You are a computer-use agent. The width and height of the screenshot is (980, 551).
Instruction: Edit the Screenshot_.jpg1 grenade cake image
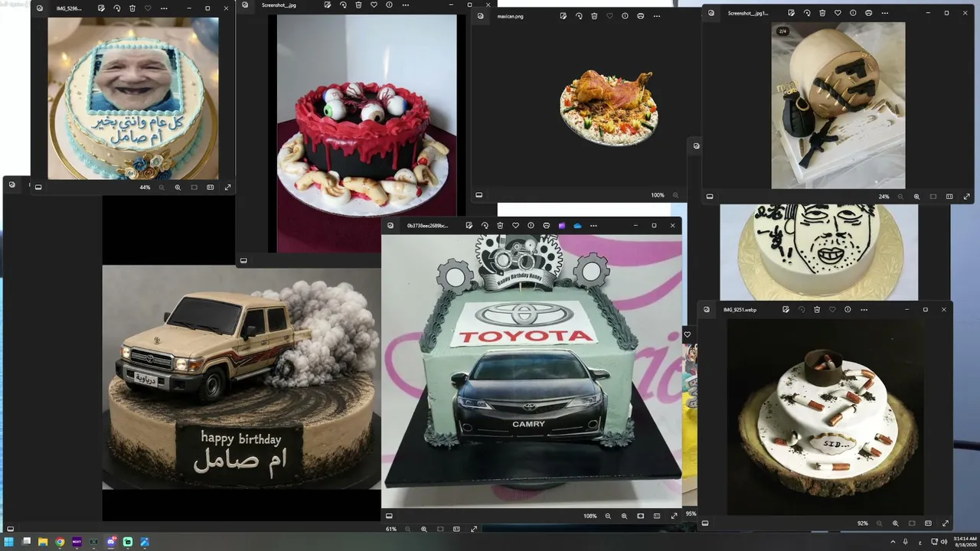point(791,13)
